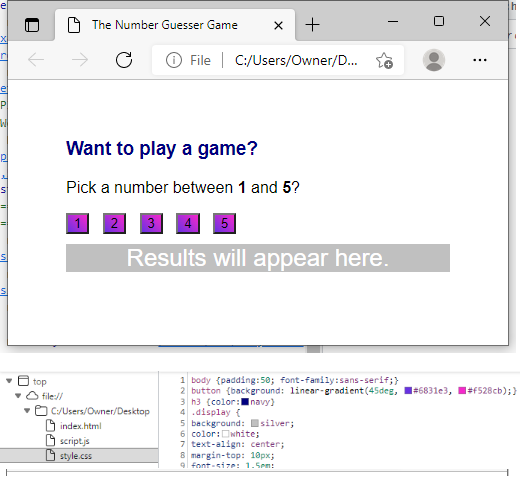This screenshot has height=491, width=520.
Task: Open a new tab with plus button
Action: pos(312,25)
